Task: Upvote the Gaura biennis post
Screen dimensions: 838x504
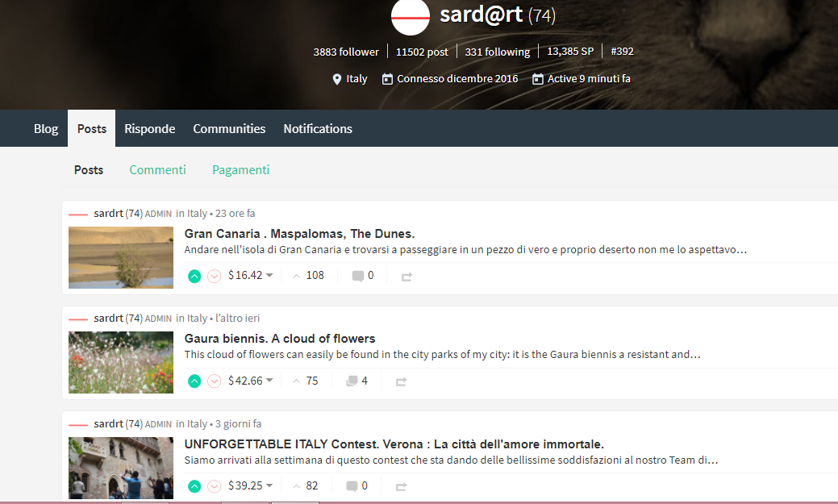Action: [194, 381]
